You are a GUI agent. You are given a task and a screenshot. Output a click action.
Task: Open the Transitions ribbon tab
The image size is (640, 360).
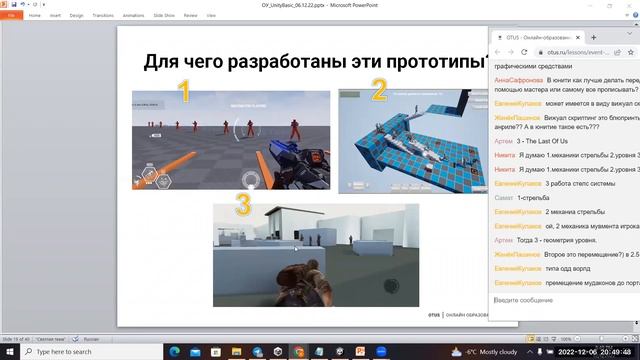pos(103,16)
